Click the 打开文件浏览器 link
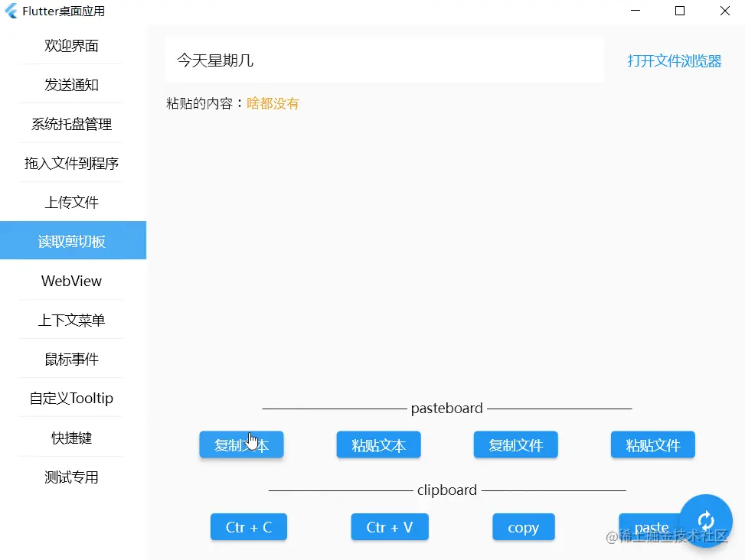This screenshot has height=560, width=745. [675, 60]
